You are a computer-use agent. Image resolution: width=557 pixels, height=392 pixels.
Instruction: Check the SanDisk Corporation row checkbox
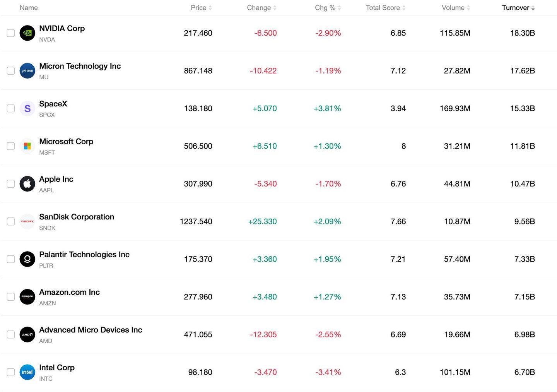pyautogui.click(x=11, y=221)
